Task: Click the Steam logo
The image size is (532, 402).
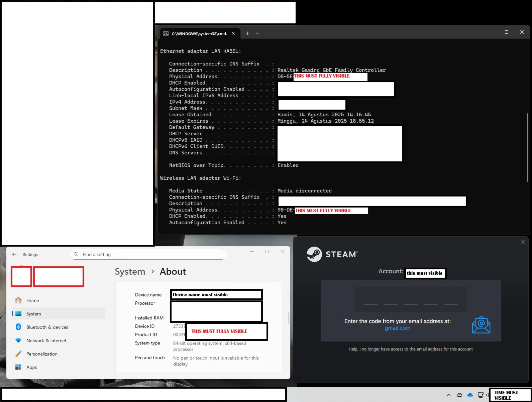Action: [x=314, y=254]
